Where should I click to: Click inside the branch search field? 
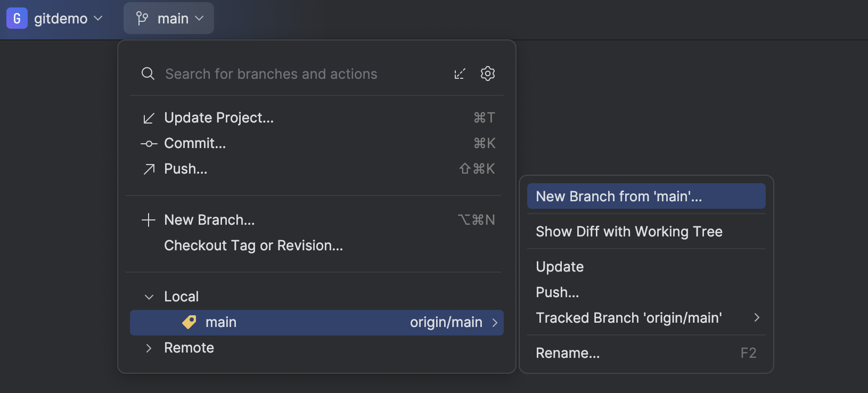click(x=272, y=74)
